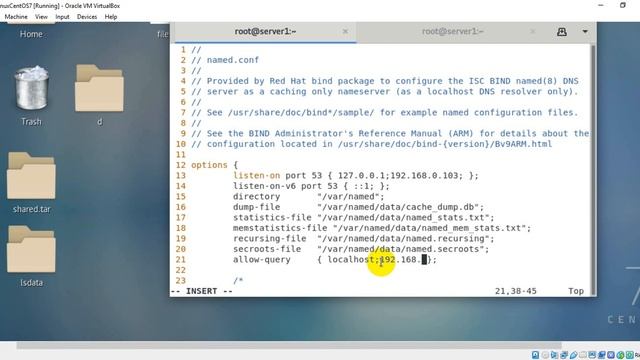
Task: Click the CPU features indicator icon
Action: [611, 355]
